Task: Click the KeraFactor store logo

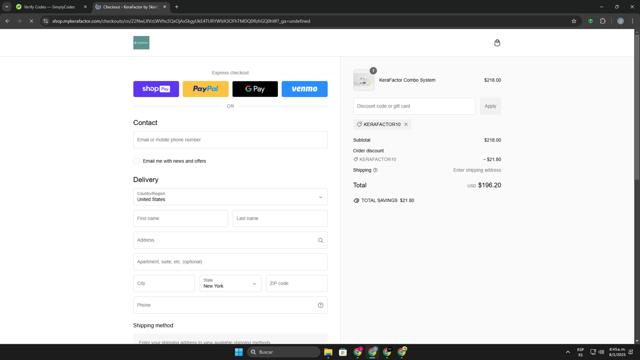Action: click(141, 42)
